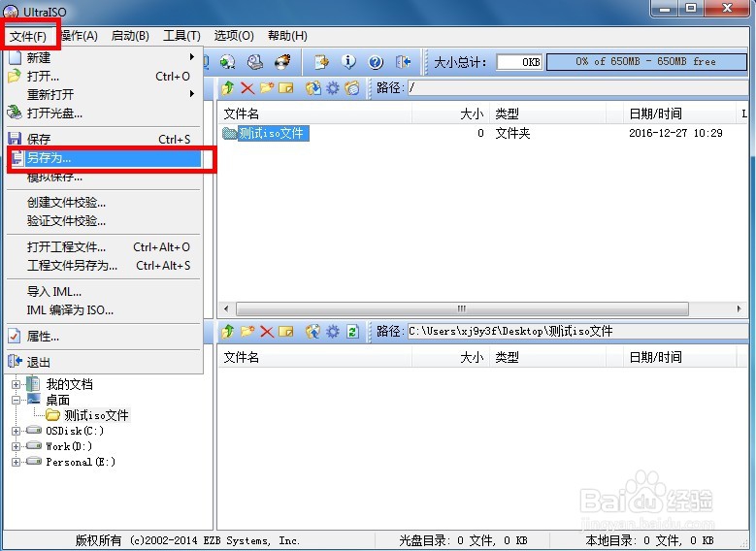756x551 pixels.
Task: Collapse 桌面 tree node
Action: 16,400
